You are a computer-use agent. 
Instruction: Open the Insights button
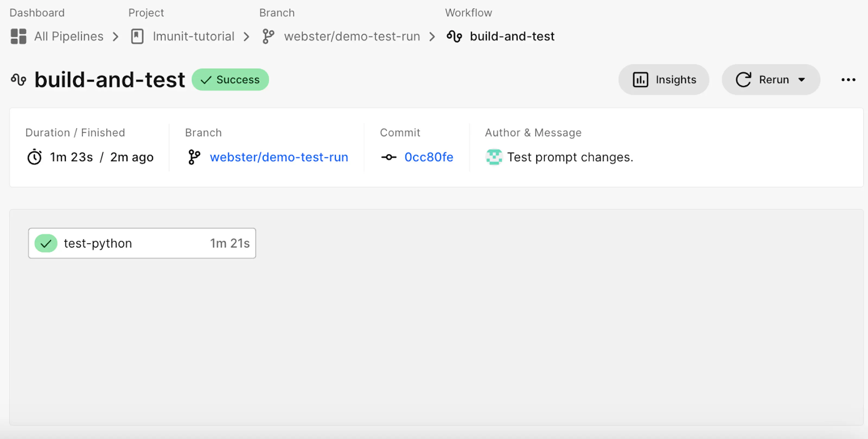[663, 80]
